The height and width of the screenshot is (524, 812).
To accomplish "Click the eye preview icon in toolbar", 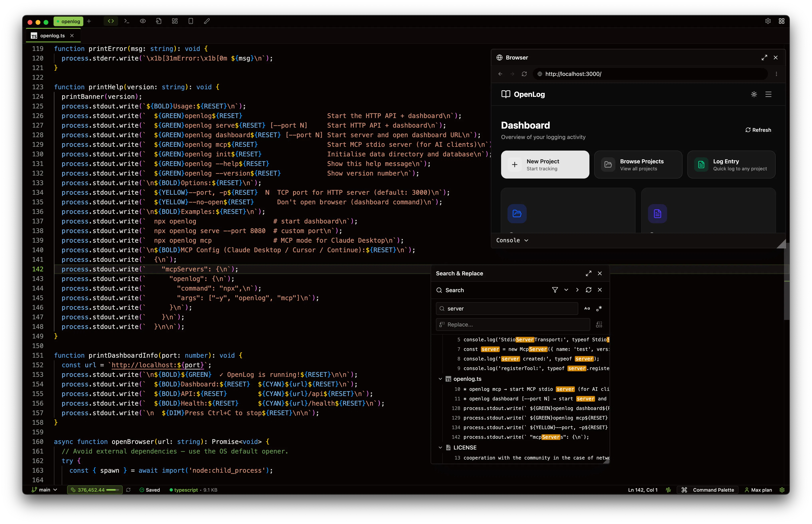I will tap(143, 21).
